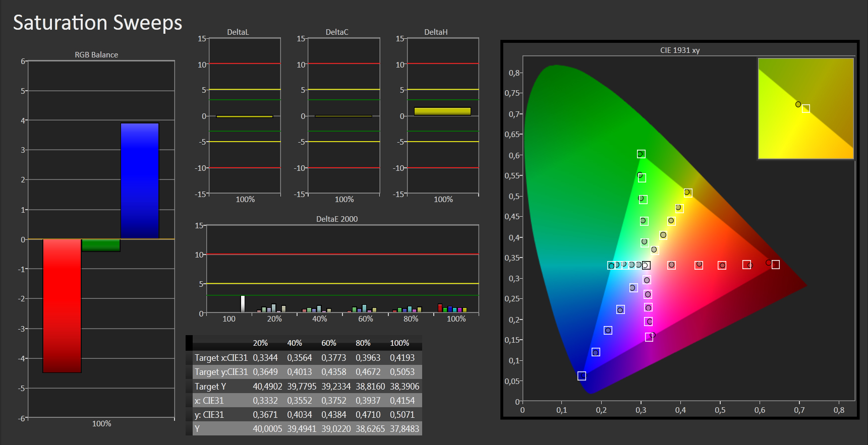Screen dimensions: 868x445
Task: Click the measured Y value 37,8483
Action: tap(404, 429)
